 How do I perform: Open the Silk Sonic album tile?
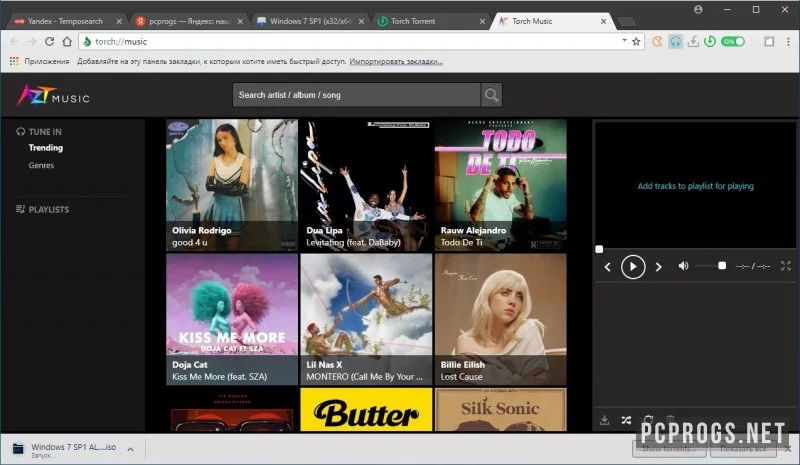point(501,409)
